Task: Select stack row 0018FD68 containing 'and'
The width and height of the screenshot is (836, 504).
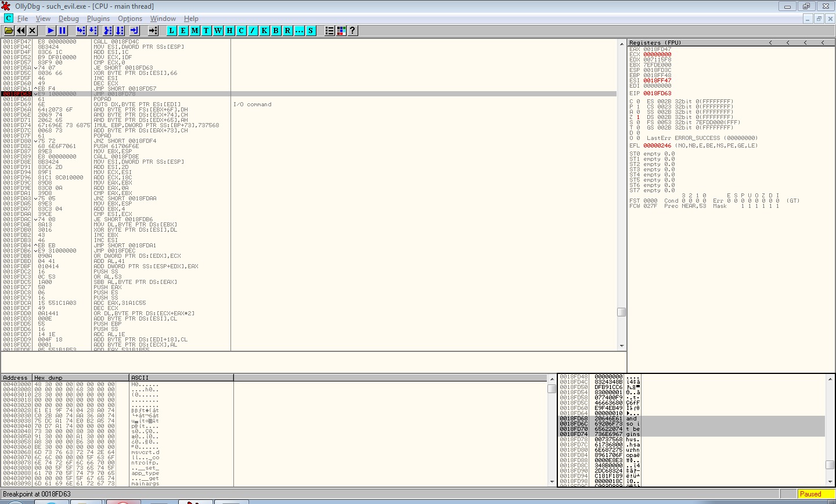Action: click(691, 419)
